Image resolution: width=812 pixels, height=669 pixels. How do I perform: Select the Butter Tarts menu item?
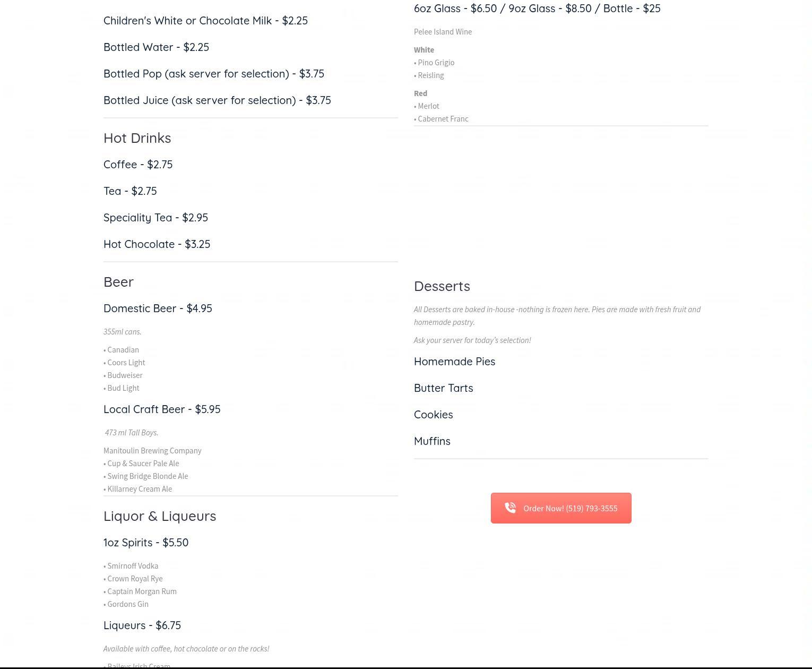pos(443,388)
